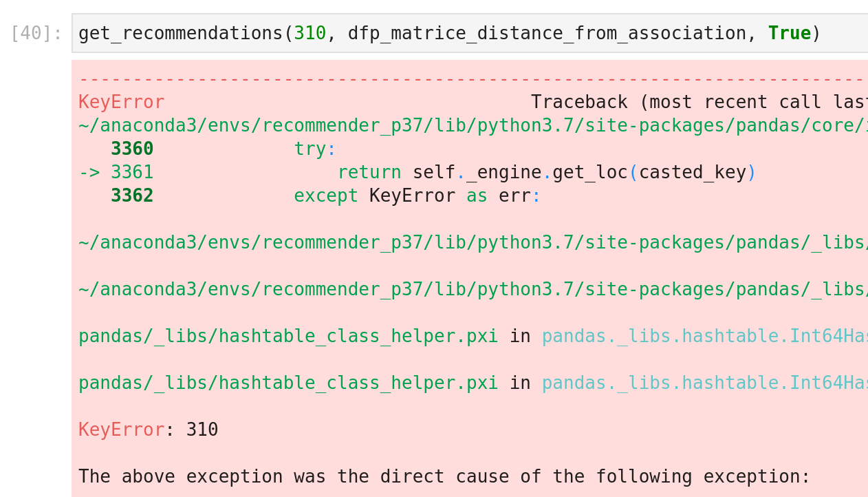Click the pandas/core file path line
The height and width of the screenshot is (497, 868).
point(473,126)
